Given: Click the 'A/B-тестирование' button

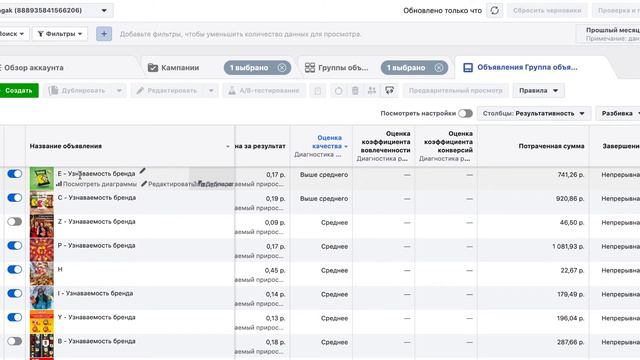Looking at the screenshot, I should pyautogui.click(x=264, y=91).
